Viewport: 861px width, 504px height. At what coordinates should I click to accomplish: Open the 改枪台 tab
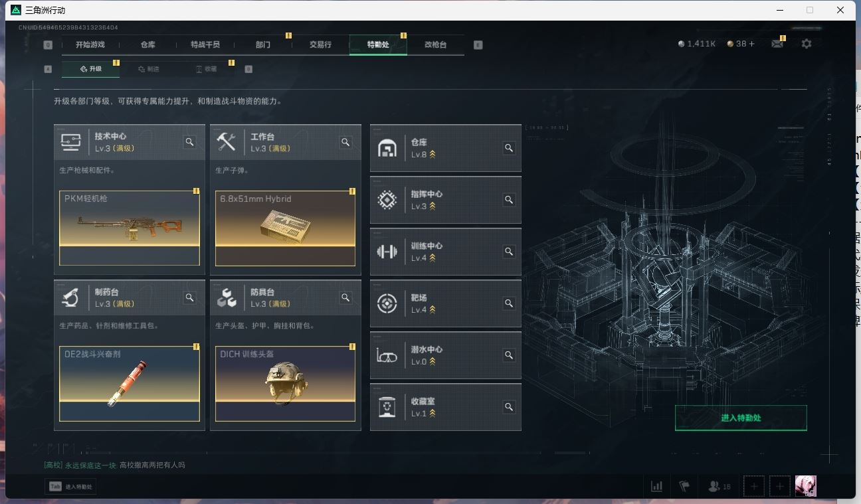coord(436,44)
